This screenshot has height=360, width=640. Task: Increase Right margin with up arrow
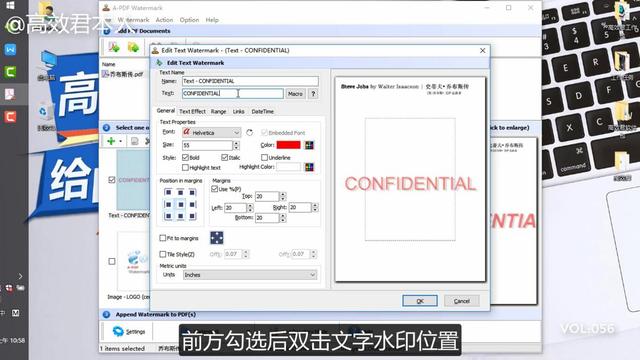(315, 205)
